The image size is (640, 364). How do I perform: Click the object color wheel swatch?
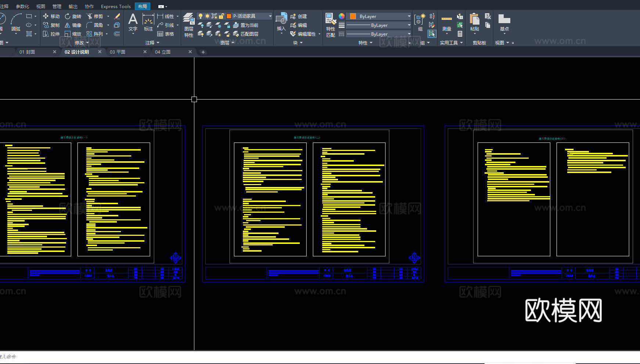(x=342, y=16)
